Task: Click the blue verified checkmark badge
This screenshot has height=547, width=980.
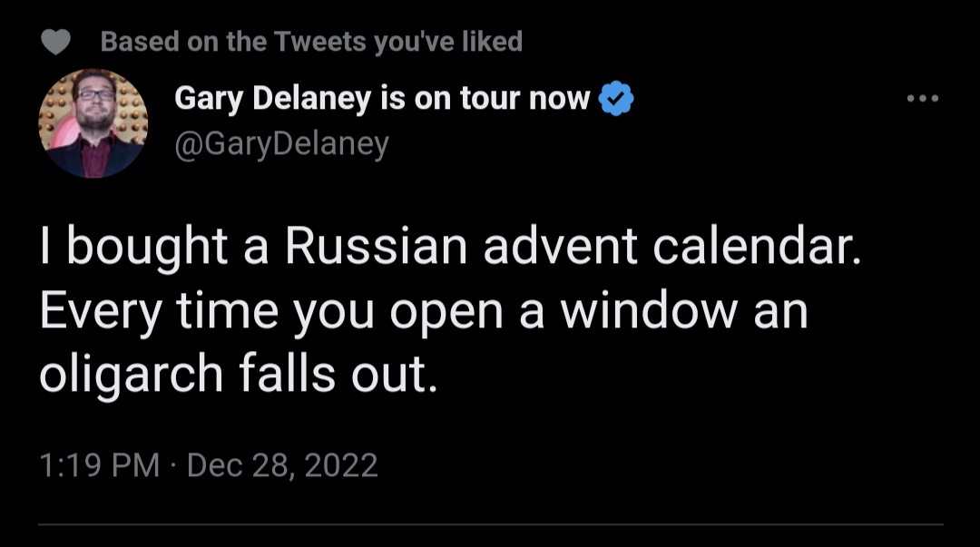Action: tap(618, 99)
